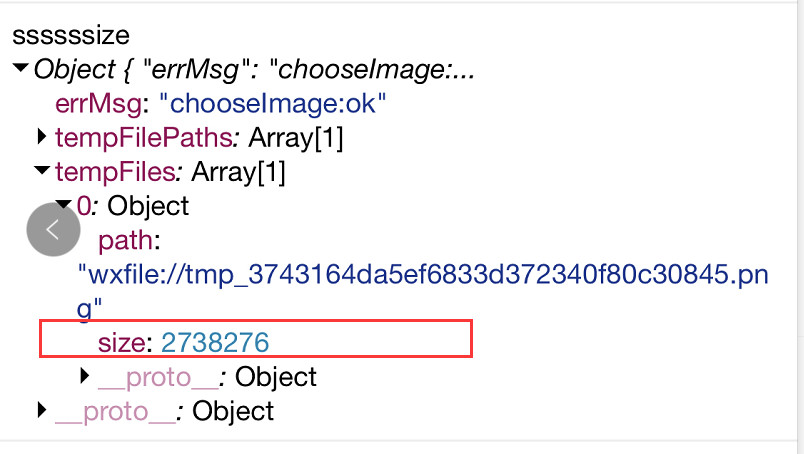The width and height of the screenshot is (804, 454).
Task: Expand the outer __proto__ Object triangle
Action: [x=42, y=410]
